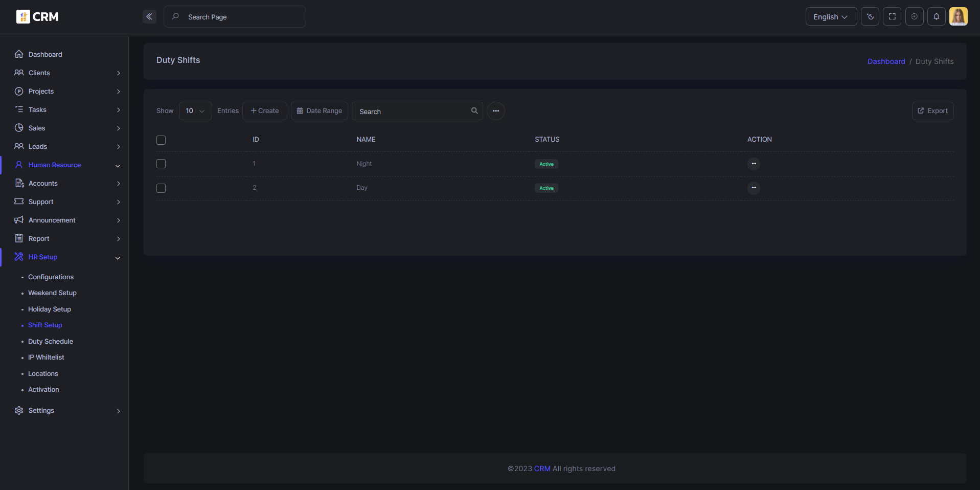Screen dimensions: 980x490
Task: Click the Active status badge for Day
Action: click(546, 188)
